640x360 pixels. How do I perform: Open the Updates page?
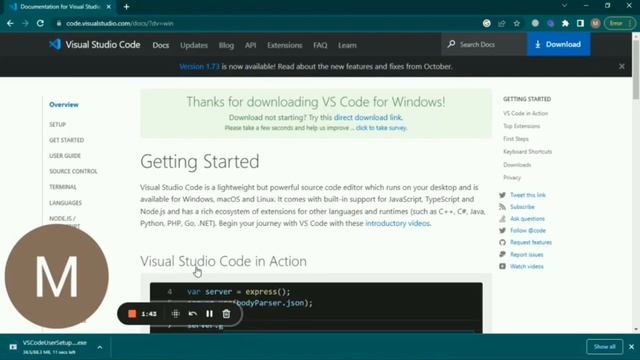[194, 45]
